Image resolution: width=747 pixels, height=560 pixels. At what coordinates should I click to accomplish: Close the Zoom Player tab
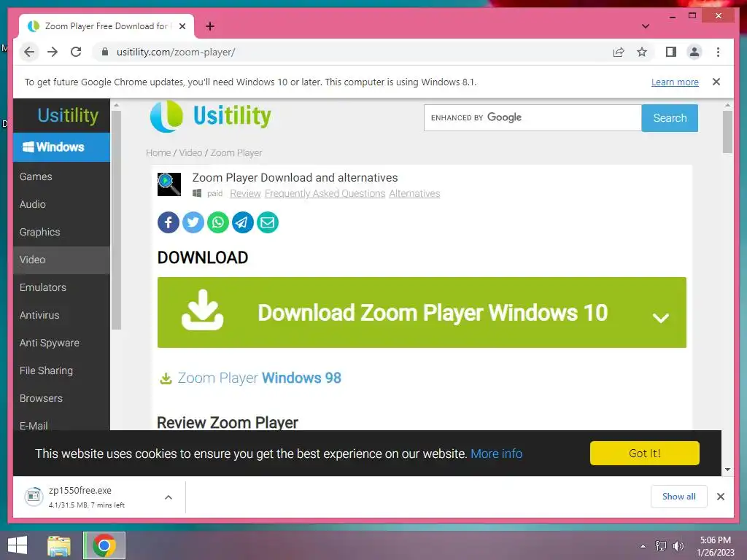[x=182, y=26]
